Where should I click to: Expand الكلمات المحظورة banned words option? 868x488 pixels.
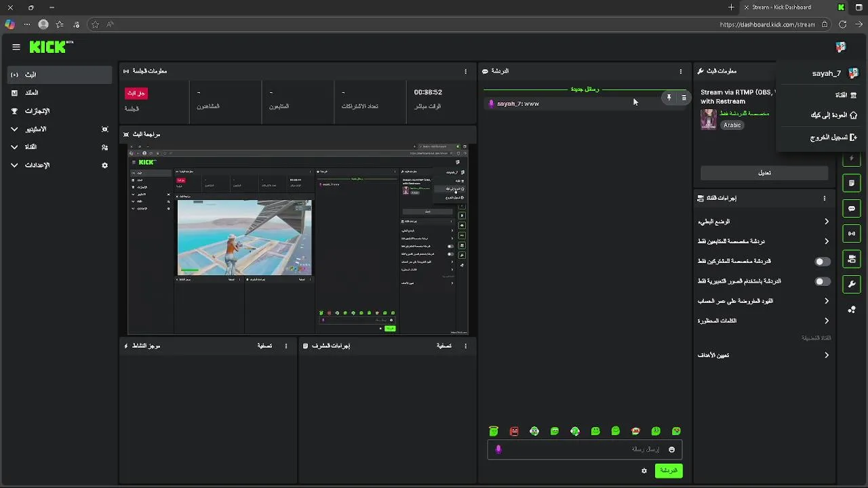[764, 321]
